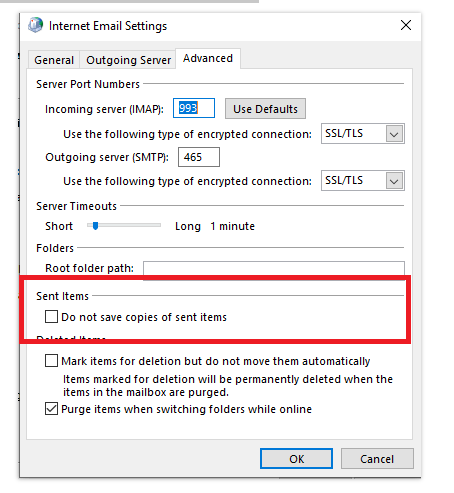This screenshot has height=493, width=454.
Task: Click the Outgoing server SMTP port field
Action: tap(199, 157)
